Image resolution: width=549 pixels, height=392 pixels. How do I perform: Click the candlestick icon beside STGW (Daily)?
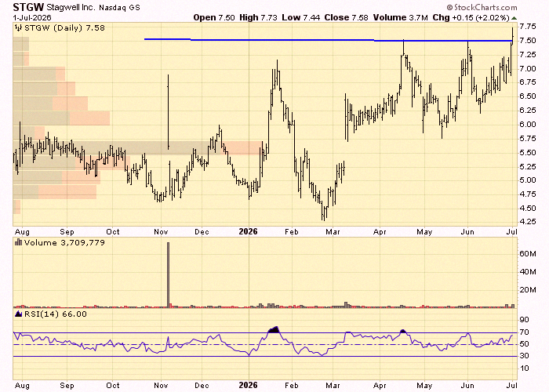[18, 28]
